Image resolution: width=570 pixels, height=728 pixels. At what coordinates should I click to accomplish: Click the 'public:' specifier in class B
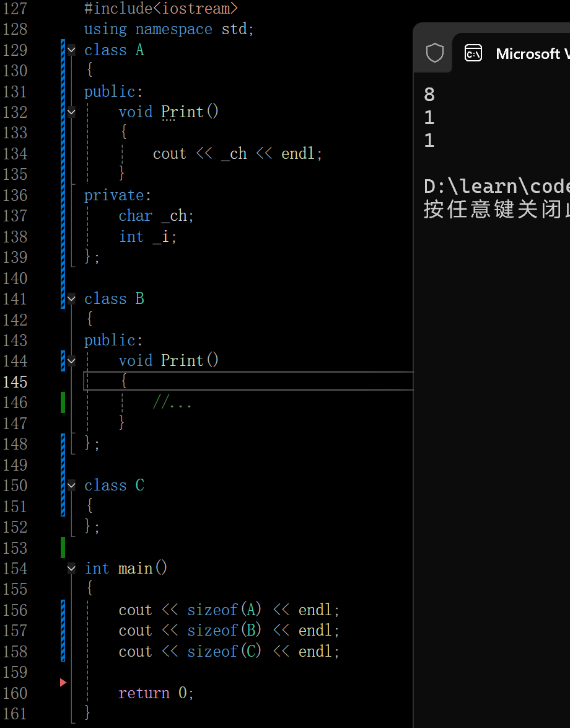113,340
